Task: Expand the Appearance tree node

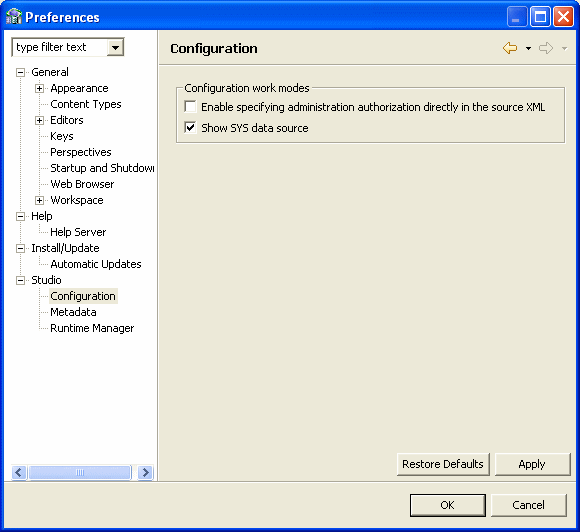Action: click(40, 88)
